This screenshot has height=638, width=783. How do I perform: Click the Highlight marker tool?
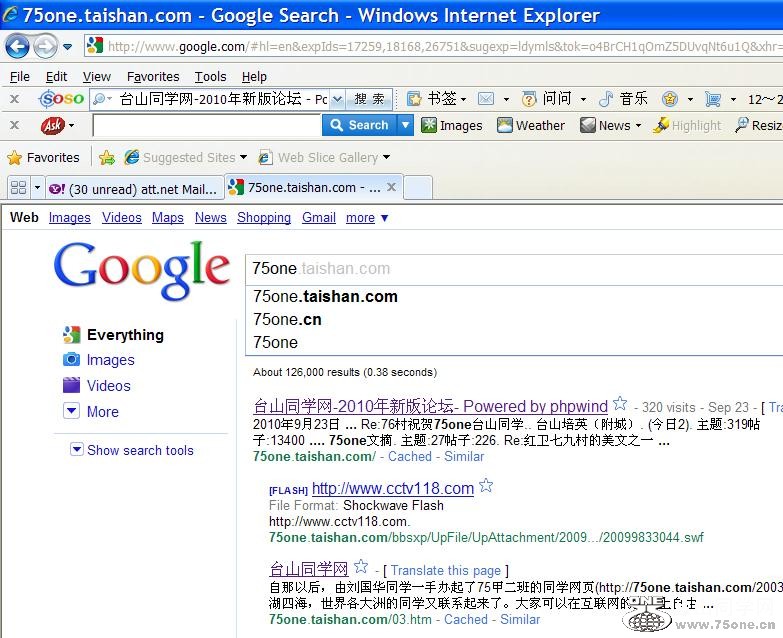[x=687, y=125]
